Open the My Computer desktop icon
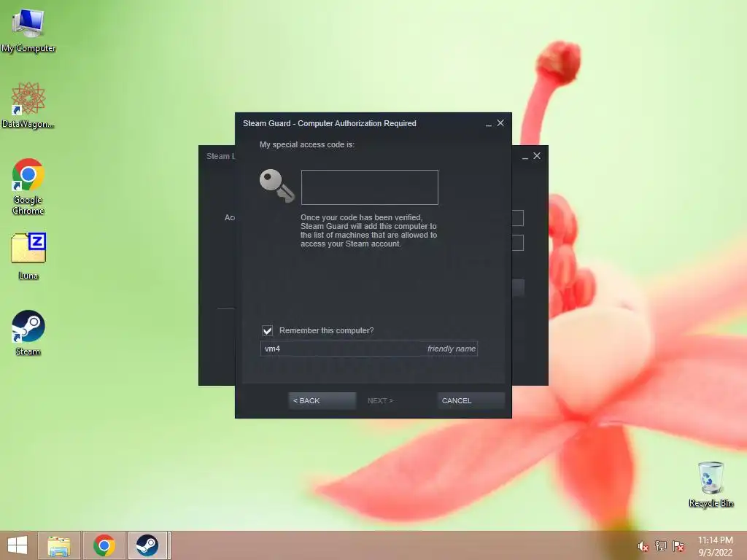The height and width of the screenshot is (560, 747). [28, 31]
